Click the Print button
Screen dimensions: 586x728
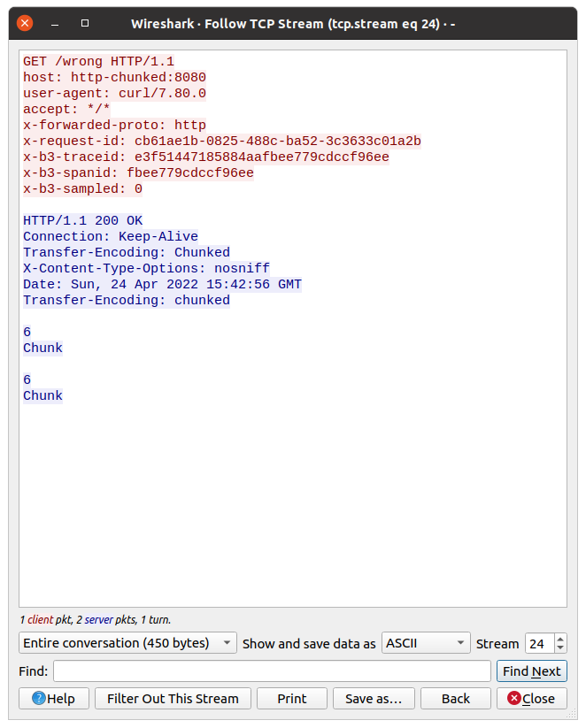tap(291, 698)
